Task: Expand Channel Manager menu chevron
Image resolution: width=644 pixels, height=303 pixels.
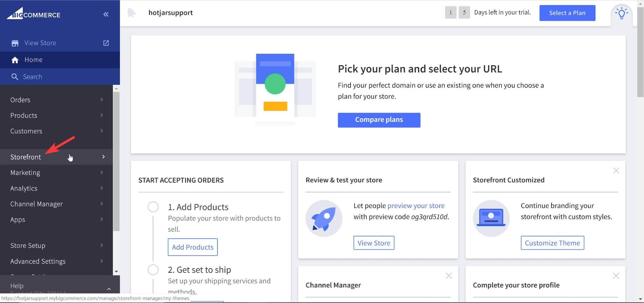Action: pyautogui.click(x=101, y=204)
